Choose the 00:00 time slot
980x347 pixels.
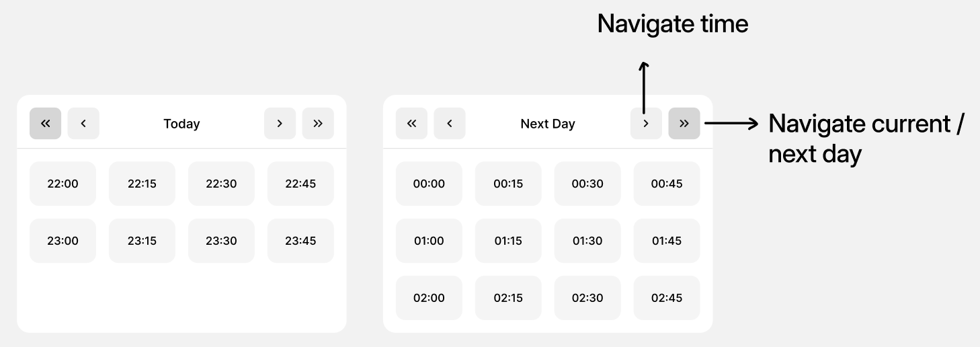(x=429, y=184)
